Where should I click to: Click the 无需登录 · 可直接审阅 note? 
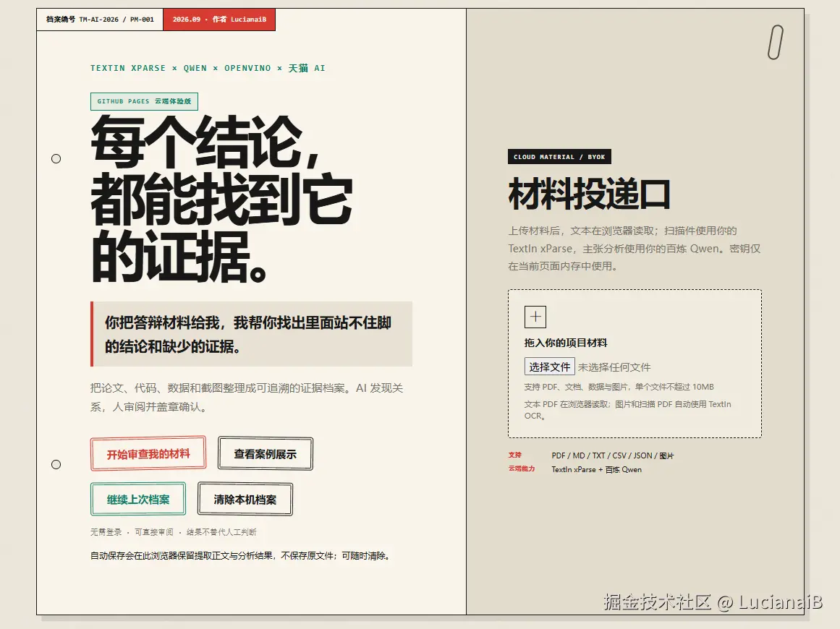(173, 531)
